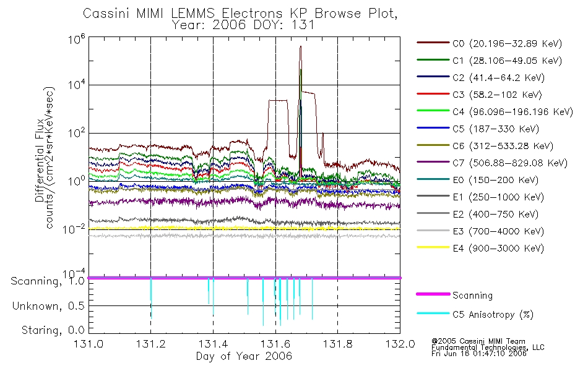Select legend label C0 (20.196-32.89 KeV)
Viewport: 588px width, 371px height.
pos(507,44)
